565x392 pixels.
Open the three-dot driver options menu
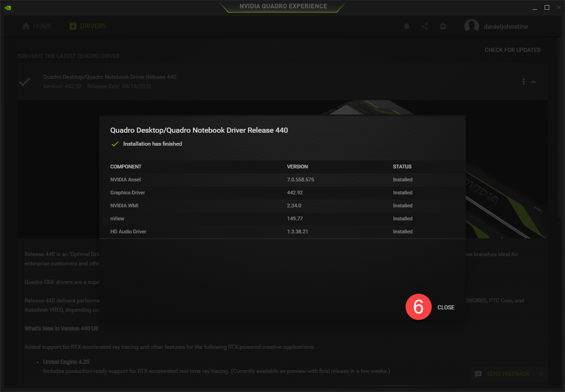coord(524,82)
